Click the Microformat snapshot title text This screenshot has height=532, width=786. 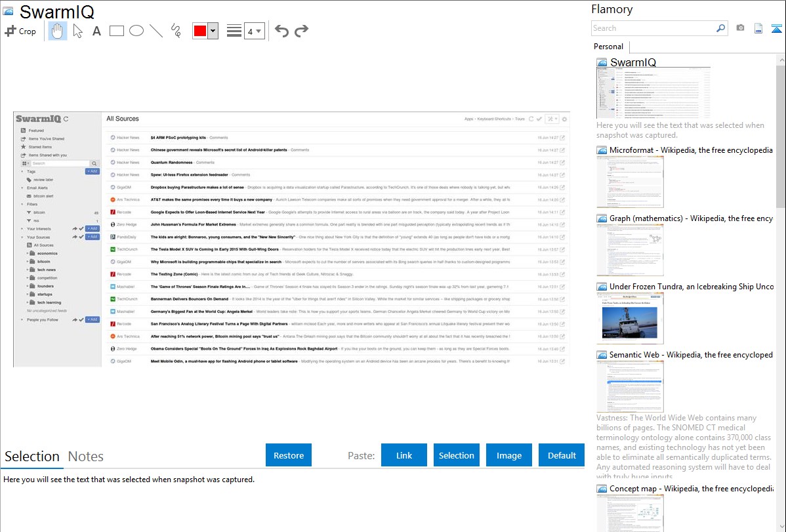pos(691,150)
